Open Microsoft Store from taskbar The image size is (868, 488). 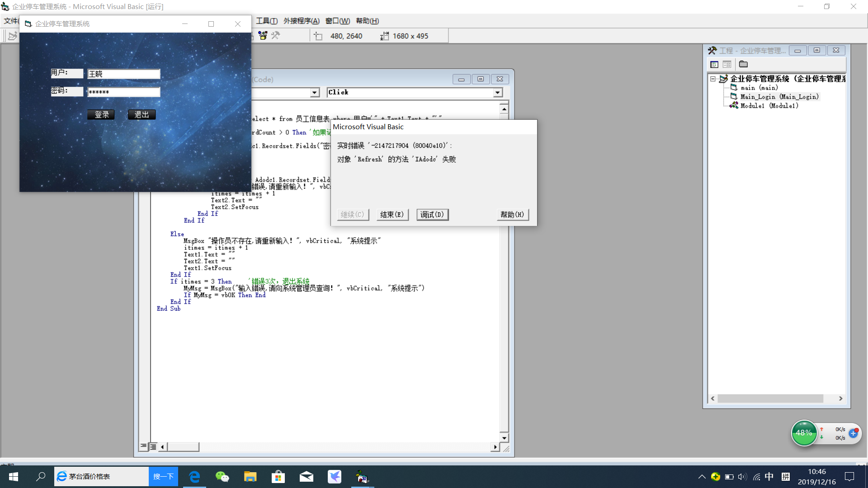[278, 477]
